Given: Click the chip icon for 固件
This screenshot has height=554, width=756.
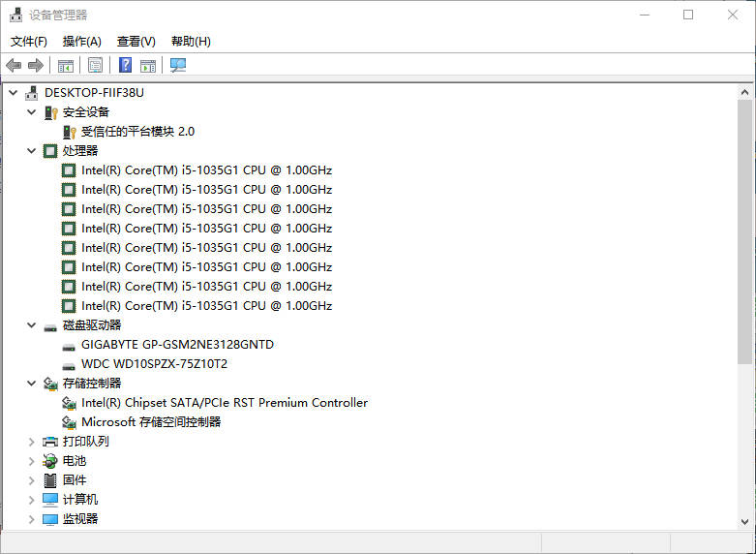Looking at the screenshot, I should [x=50, y=480].
